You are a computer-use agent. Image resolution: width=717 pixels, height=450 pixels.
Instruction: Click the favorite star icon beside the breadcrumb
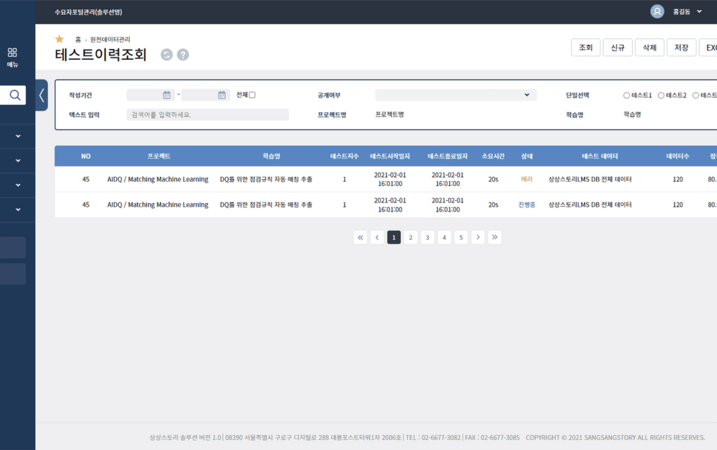click(59, 39)
